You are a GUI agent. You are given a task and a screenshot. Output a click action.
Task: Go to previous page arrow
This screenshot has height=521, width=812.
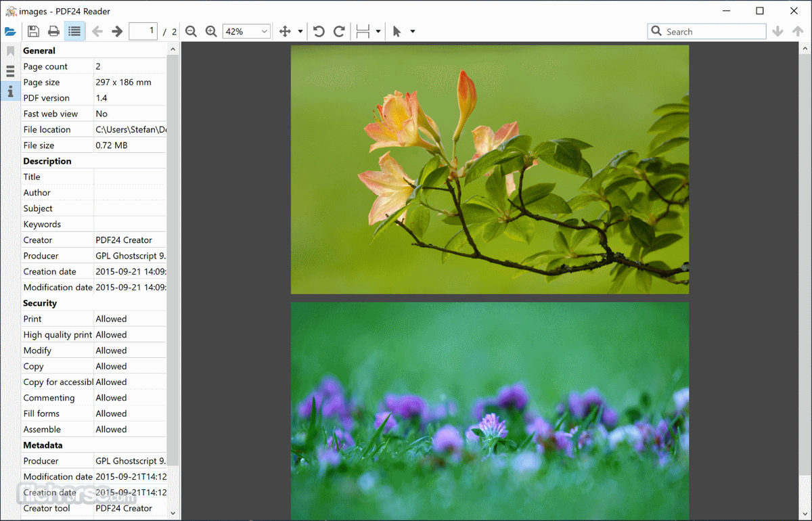97,31
